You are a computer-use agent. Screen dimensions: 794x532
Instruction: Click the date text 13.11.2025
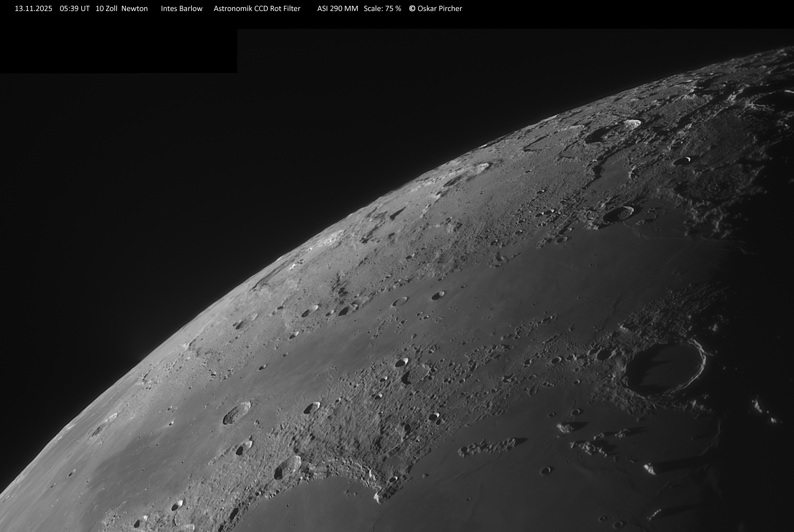(x=33, y=9)
